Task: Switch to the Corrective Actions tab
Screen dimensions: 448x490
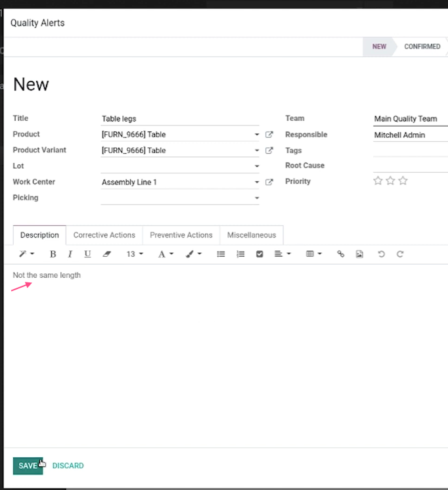Action: click(104, 235)
